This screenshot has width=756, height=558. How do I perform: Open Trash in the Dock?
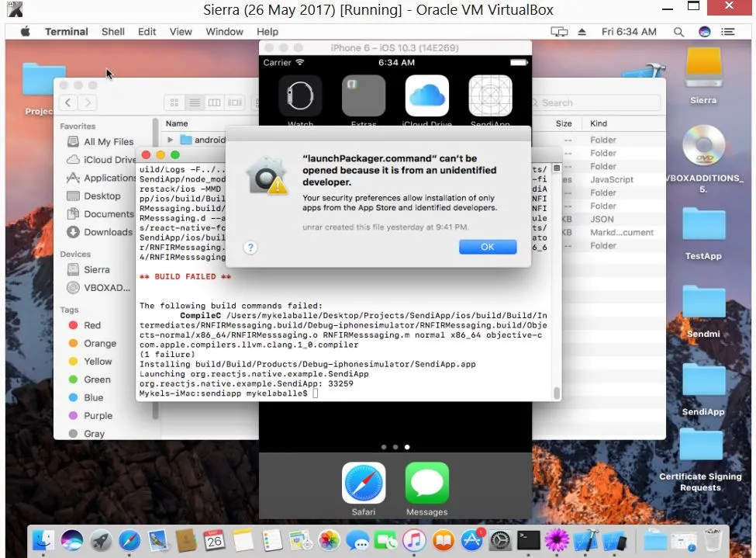tap(712, 540)
